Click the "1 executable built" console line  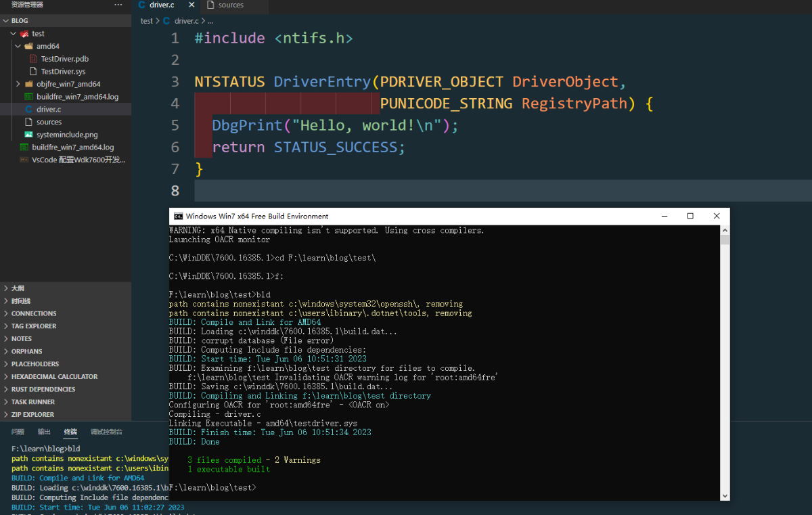(x=229, y=469)
